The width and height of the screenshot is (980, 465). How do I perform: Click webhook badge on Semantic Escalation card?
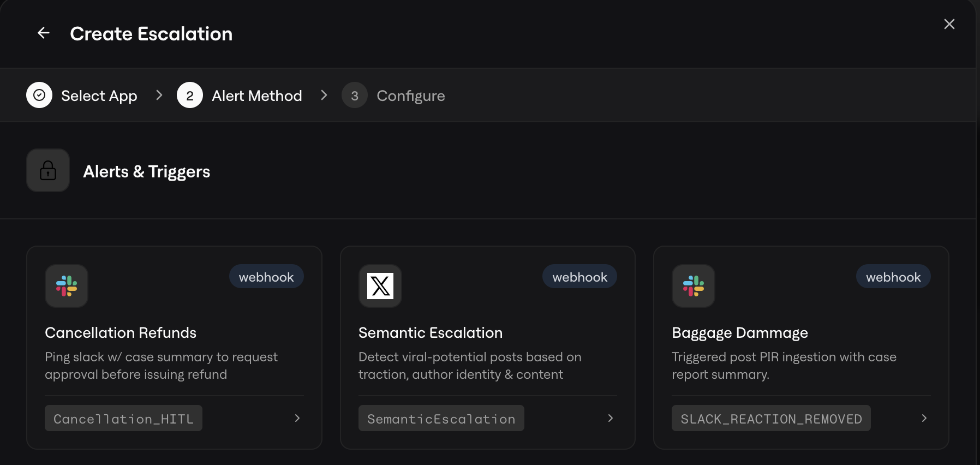(579, 277)
